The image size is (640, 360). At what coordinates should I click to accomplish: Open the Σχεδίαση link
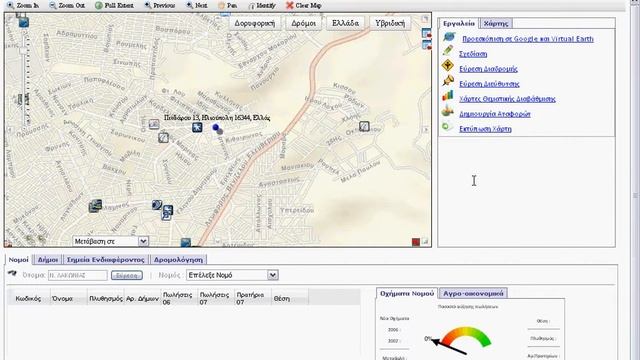pos(473,54)
